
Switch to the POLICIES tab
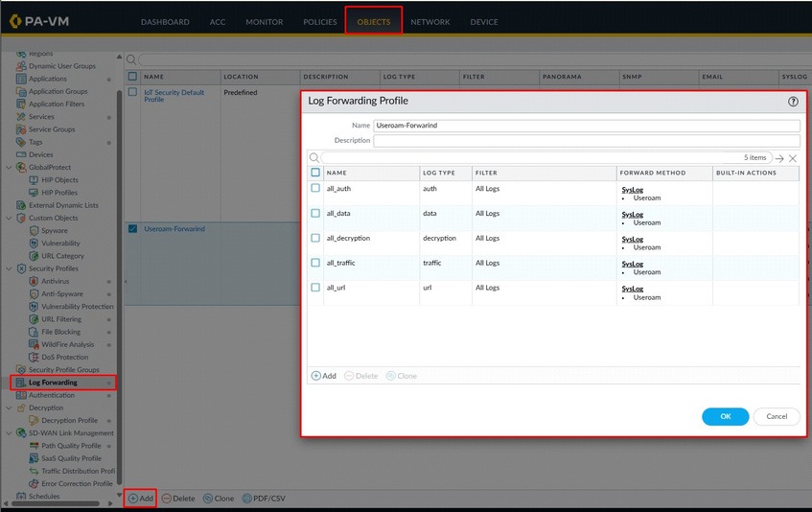click(320, 22)
